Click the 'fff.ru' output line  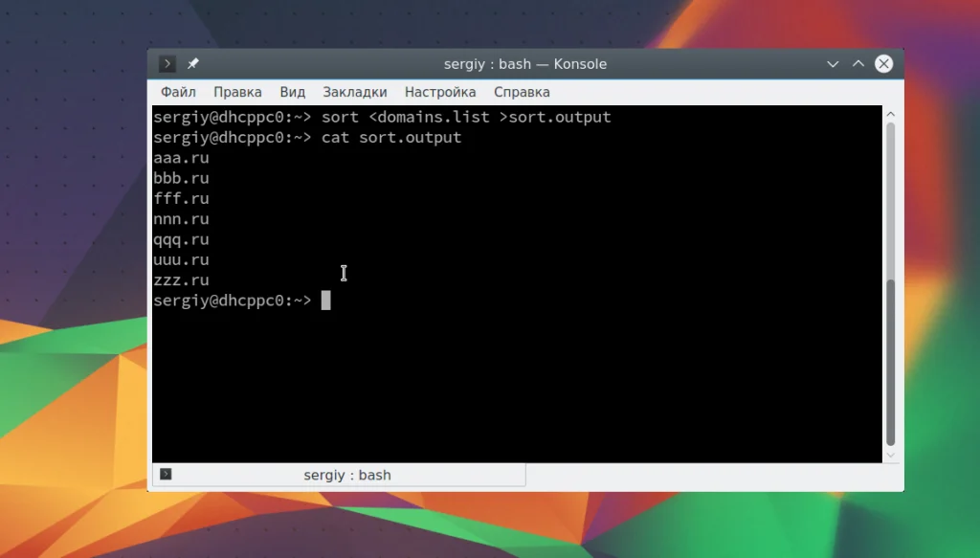(x=181, y=199)
